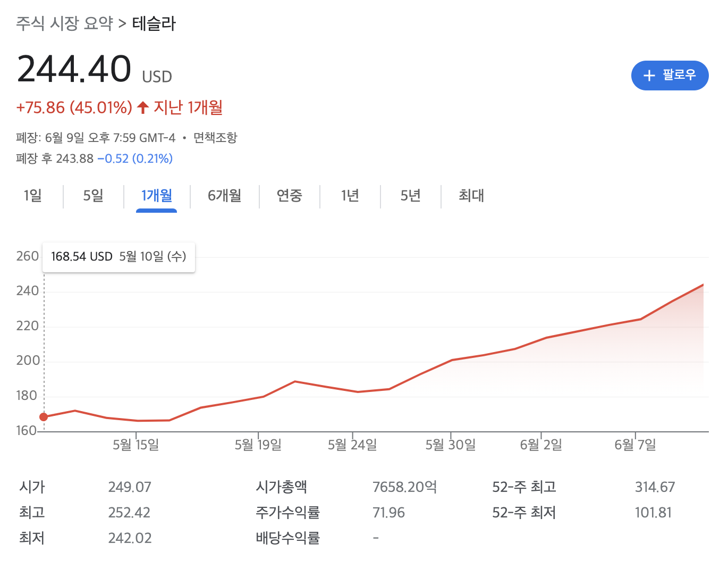Click the 테슬라 breadcrumb title

coord(154,23)
